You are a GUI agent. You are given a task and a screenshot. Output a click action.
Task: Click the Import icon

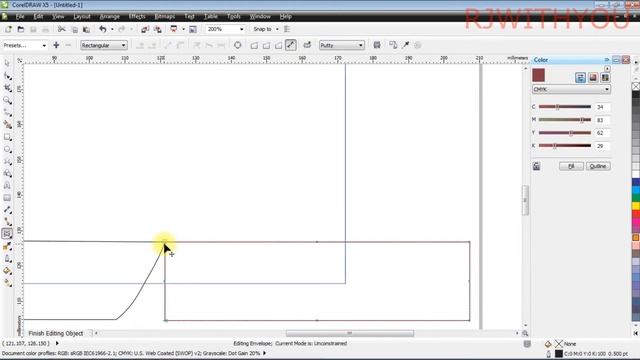[x=145, y=29]
